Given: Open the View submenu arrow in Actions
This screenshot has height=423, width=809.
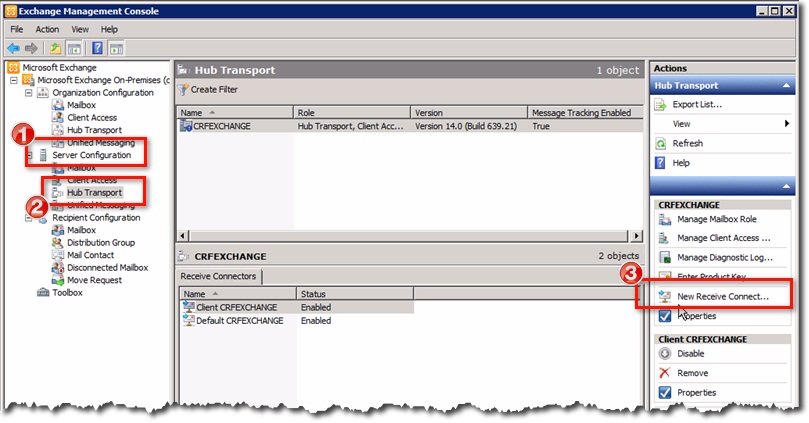Looking at the screenshot, I should pos(786,124).
